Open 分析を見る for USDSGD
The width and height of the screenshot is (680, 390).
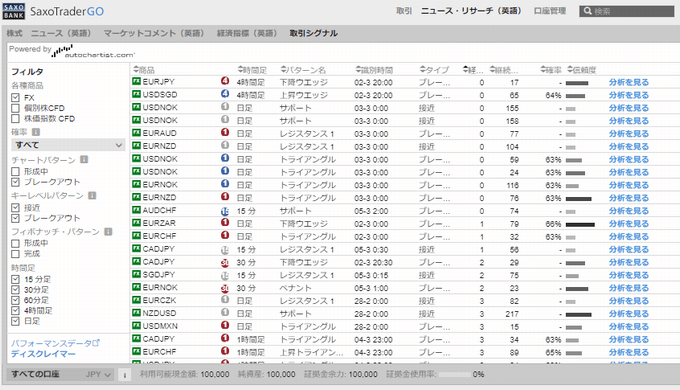[x=628, y=95]
